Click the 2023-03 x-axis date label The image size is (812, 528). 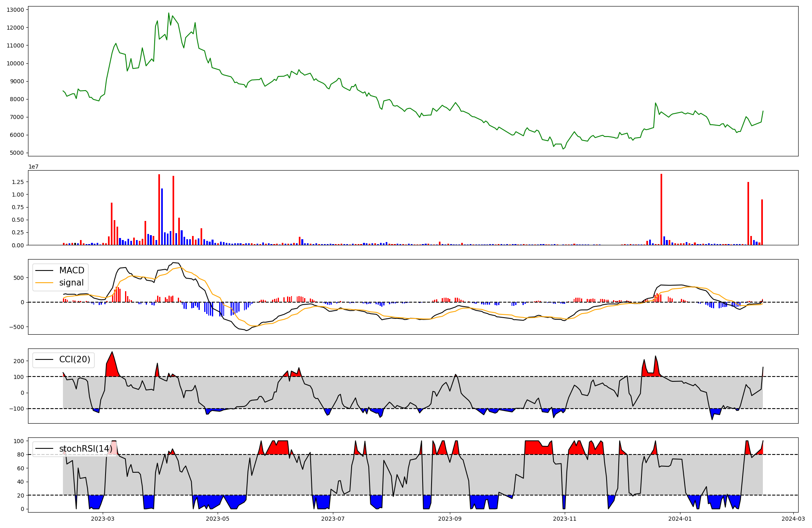(x=103, y=519)
